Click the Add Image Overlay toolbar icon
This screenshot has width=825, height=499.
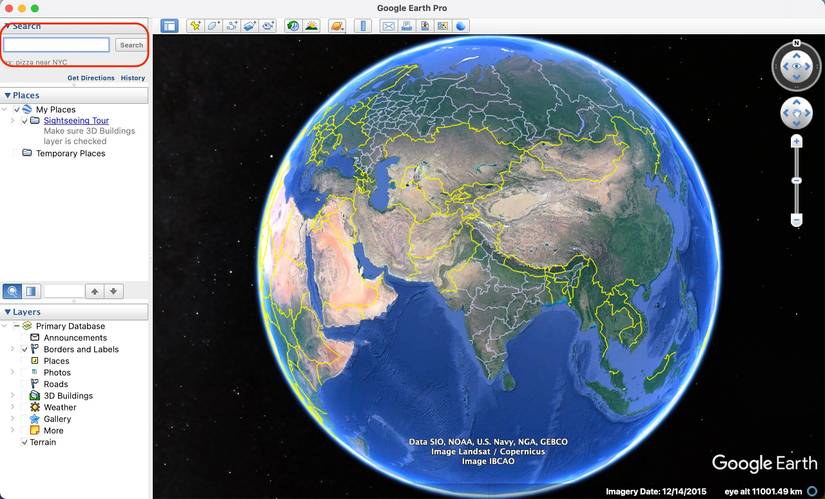tap(249, 25)
